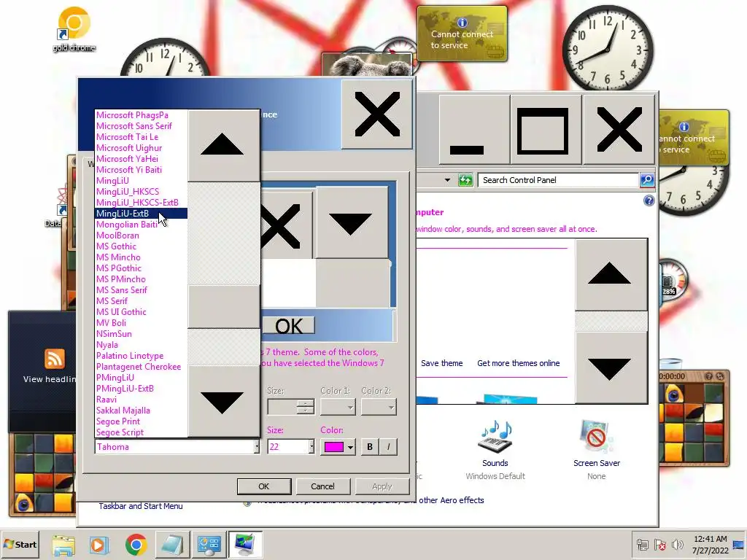Click the font list scrollbar thumb
This screenshot has width=747, height=560.
(x=223, y=306)
